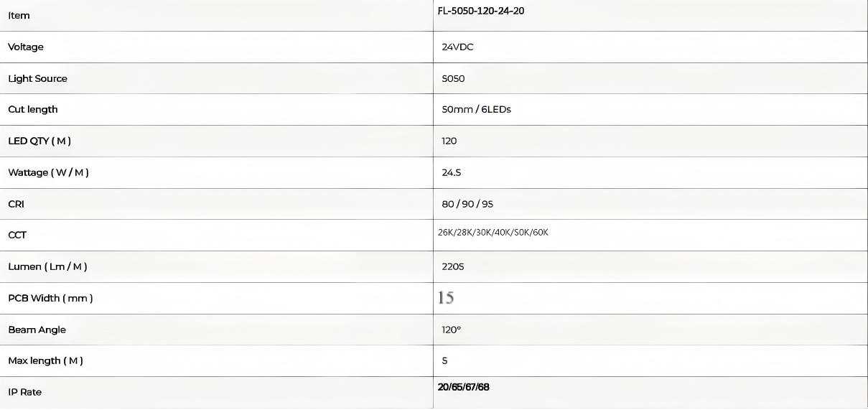Click the item code FL-5050-120-24-20
This screenshot has width=868, height=410.
[481, 11]
